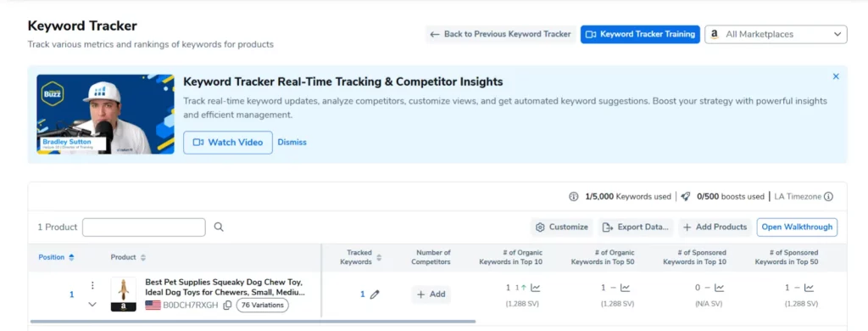Open the Export Data menu
The height and width of the screenshot is (331, 868).
click(636, 227)
